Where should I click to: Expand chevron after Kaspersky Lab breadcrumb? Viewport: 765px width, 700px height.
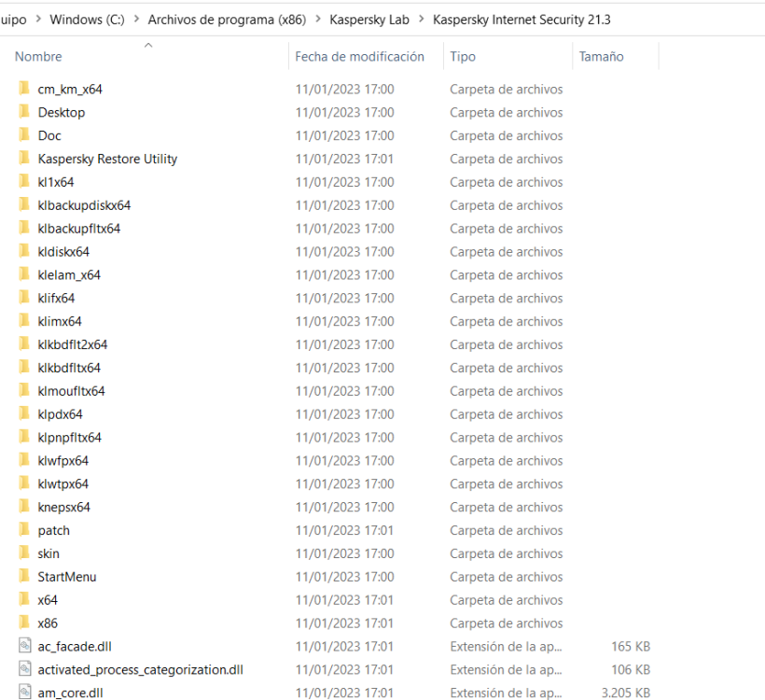tap(422, 19)
